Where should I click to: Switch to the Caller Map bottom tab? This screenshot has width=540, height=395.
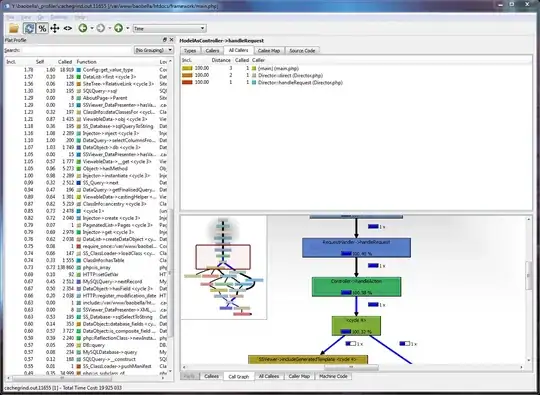299,376
